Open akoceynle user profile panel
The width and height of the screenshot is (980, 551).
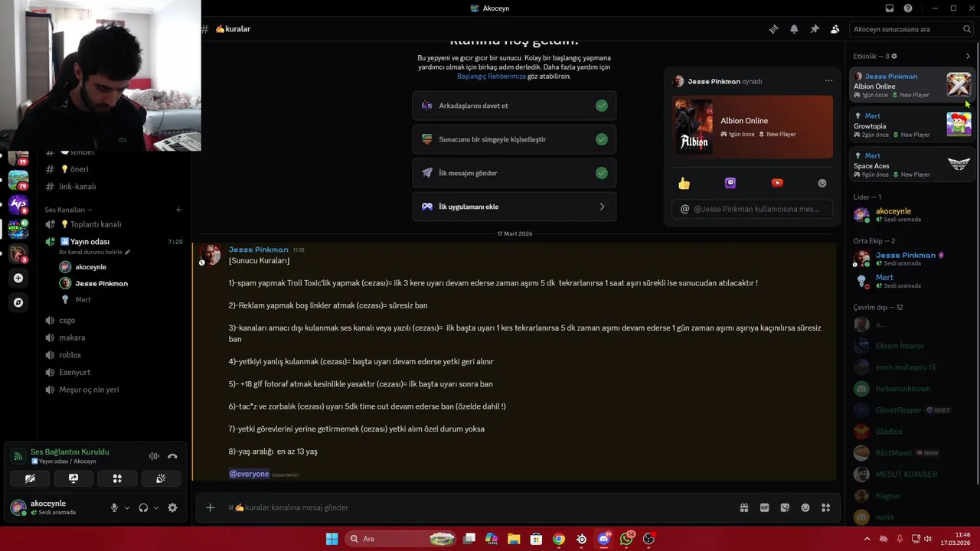(x=54, y=507)
